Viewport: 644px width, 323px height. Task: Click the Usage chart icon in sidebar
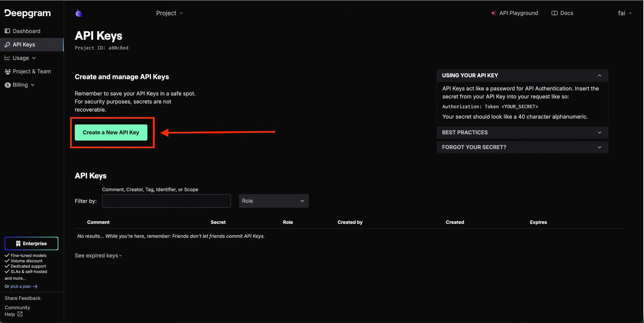(7, 58)
